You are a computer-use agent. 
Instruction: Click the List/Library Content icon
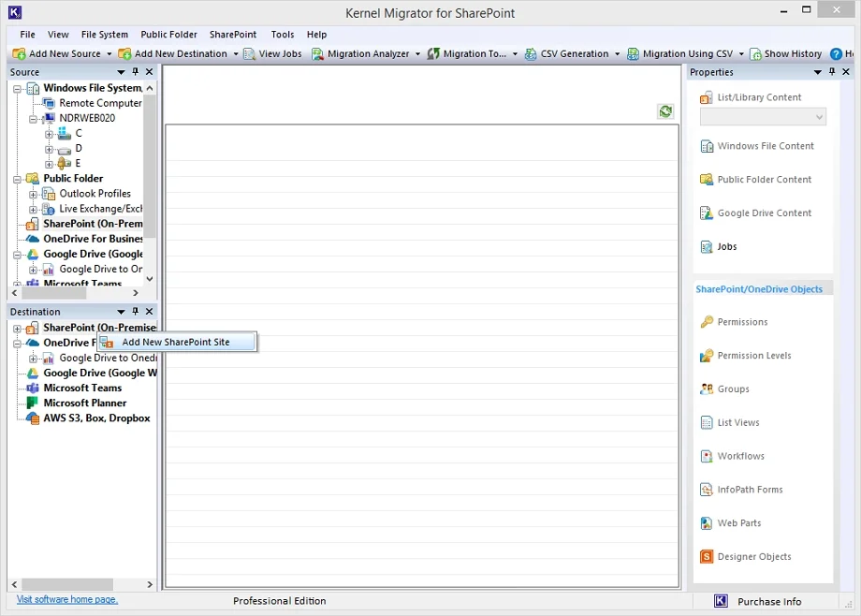point(707,97)
